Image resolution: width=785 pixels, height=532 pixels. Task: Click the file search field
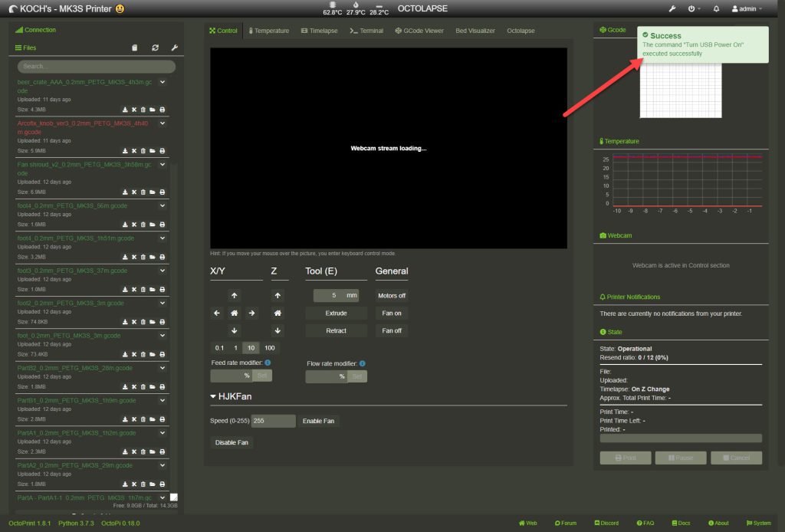96,66
